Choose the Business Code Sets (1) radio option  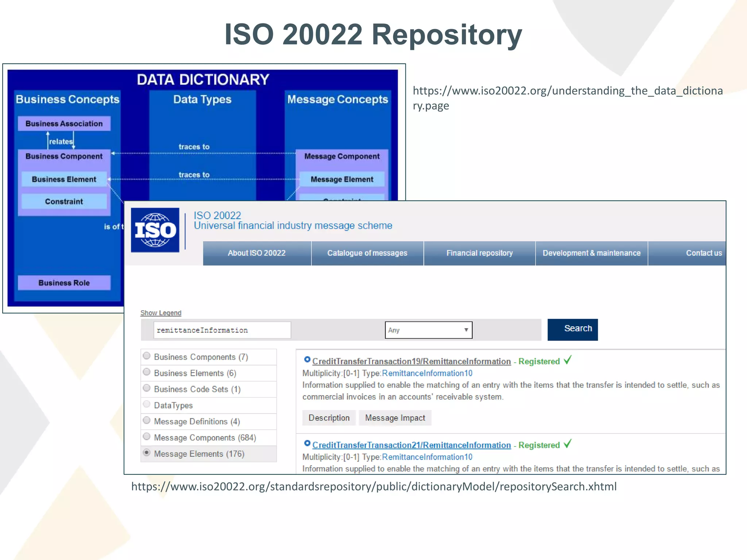(147, 388)
